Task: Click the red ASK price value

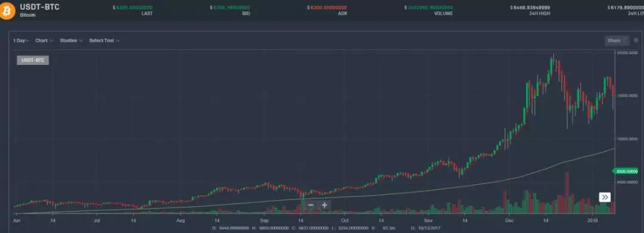Action: [327, 8]
